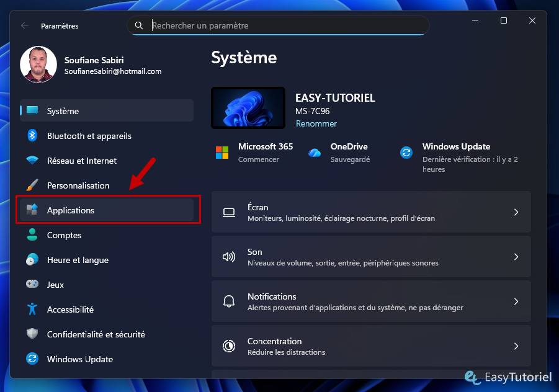Click Réduire les distractions text
This screenshot has width=559, height=392.
point(286,352)
